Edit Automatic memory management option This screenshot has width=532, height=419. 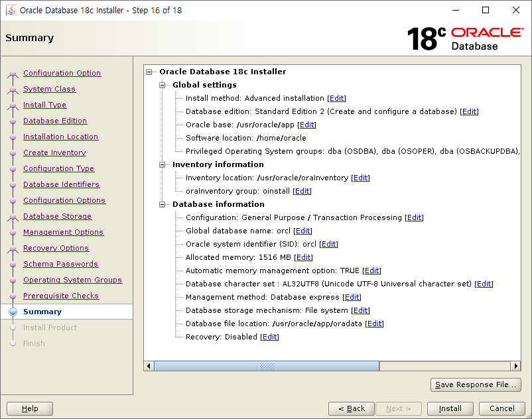point(372,270)
